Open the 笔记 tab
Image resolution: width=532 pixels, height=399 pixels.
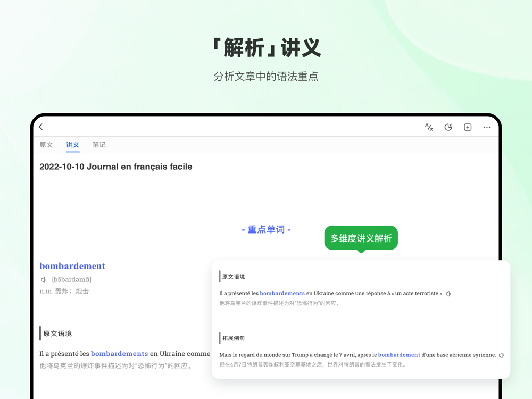99,145
